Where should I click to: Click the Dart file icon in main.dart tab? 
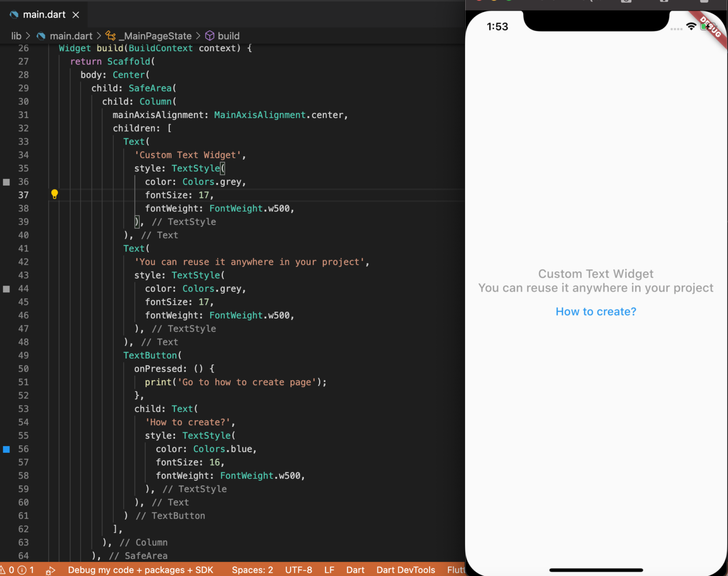coord(14,15)
